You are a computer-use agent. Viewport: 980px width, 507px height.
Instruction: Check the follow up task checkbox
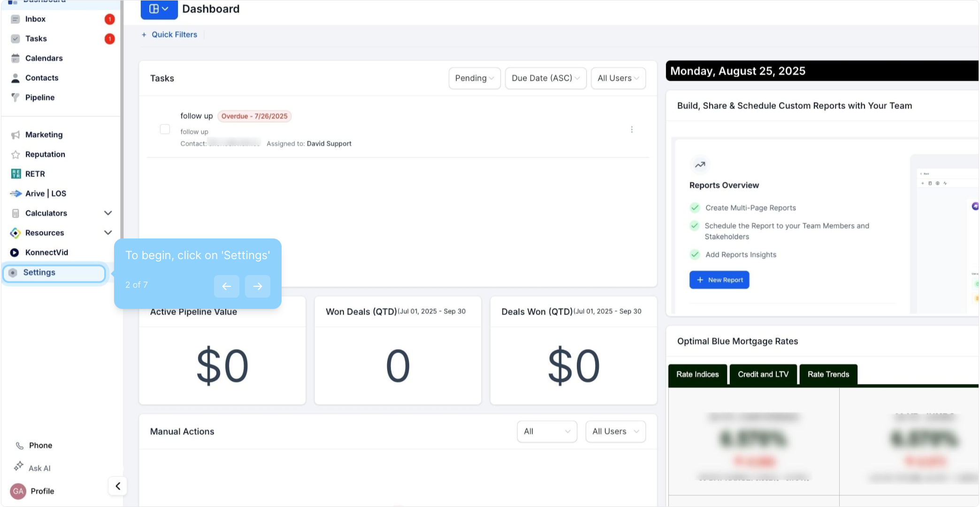click(x=165, y=129)
